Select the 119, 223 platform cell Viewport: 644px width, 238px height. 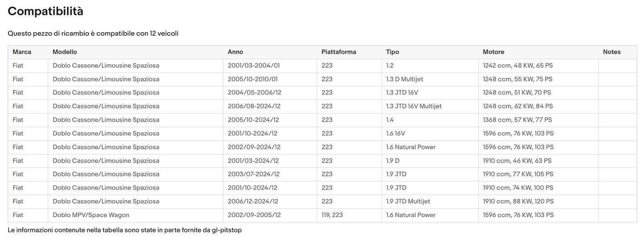[x=332, y=215]
